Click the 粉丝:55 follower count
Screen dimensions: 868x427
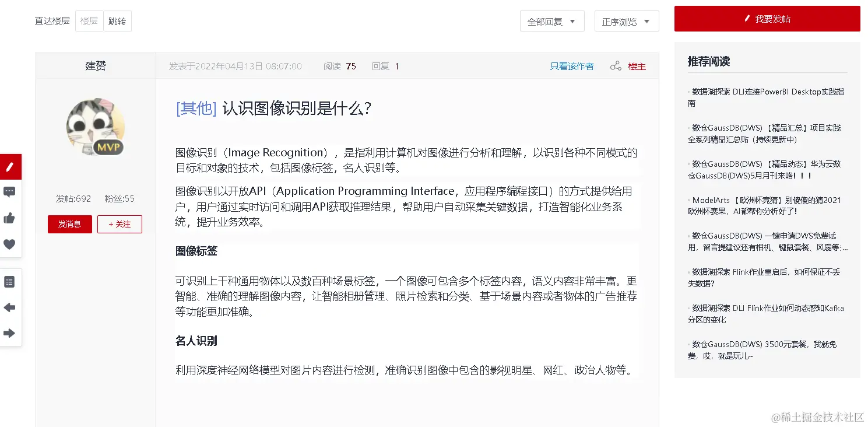(x=120, y=199)
